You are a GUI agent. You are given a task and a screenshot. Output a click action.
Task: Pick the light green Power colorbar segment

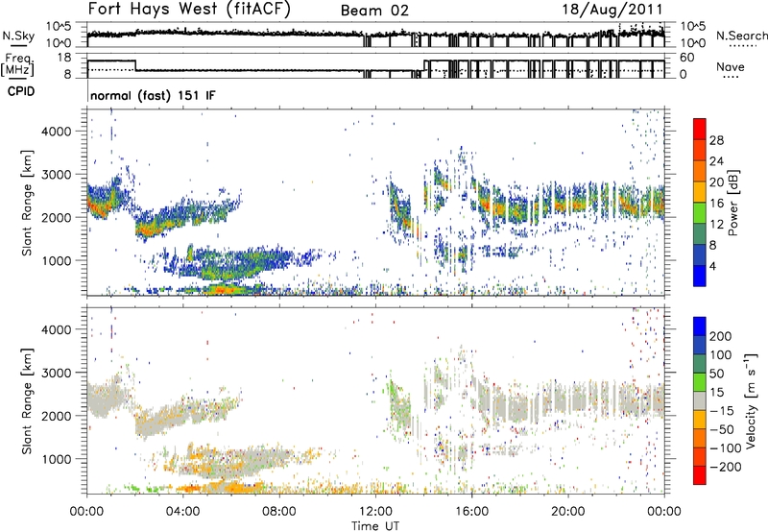tap(700, 213)
